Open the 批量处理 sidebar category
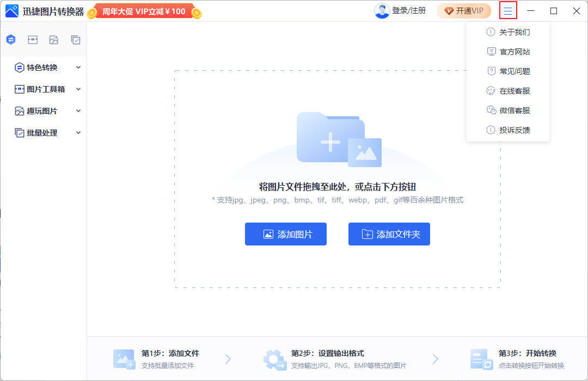 [x=42, y=133]
